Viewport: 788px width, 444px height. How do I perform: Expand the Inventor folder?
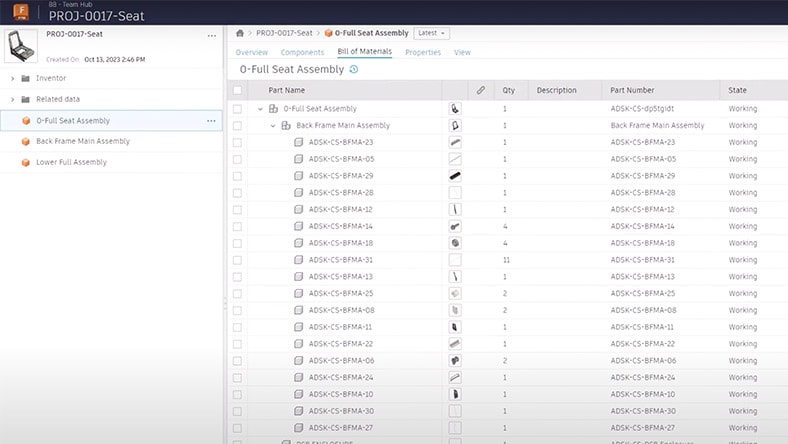(x=12, y=78)
